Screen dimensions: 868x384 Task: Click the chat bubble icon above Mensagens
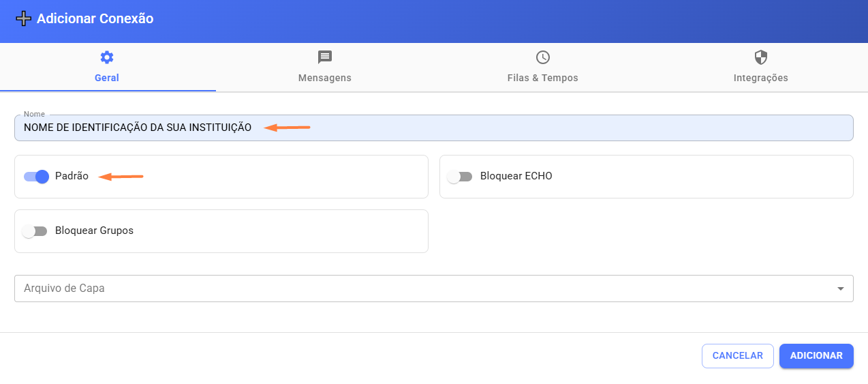pyautogui.click(x=325, y=57)
